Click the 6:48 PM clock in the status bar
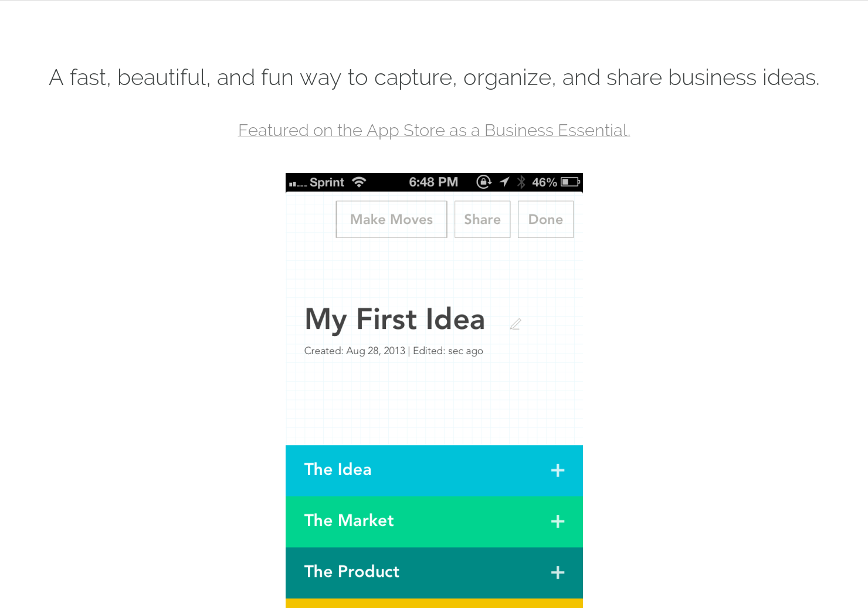Image resolution: width=868 pixels, height=608 pixels. tap(433, 182)
